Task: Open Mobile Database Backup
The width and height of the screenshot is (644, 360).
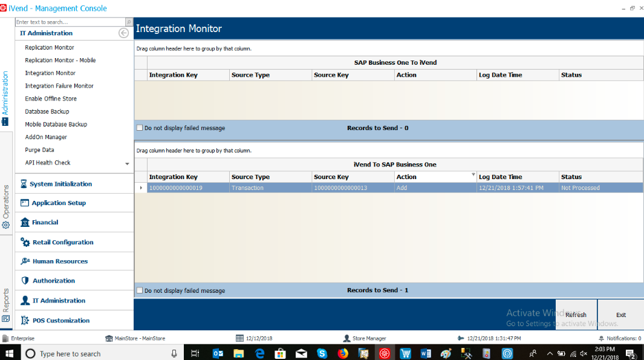Action: 56,124
